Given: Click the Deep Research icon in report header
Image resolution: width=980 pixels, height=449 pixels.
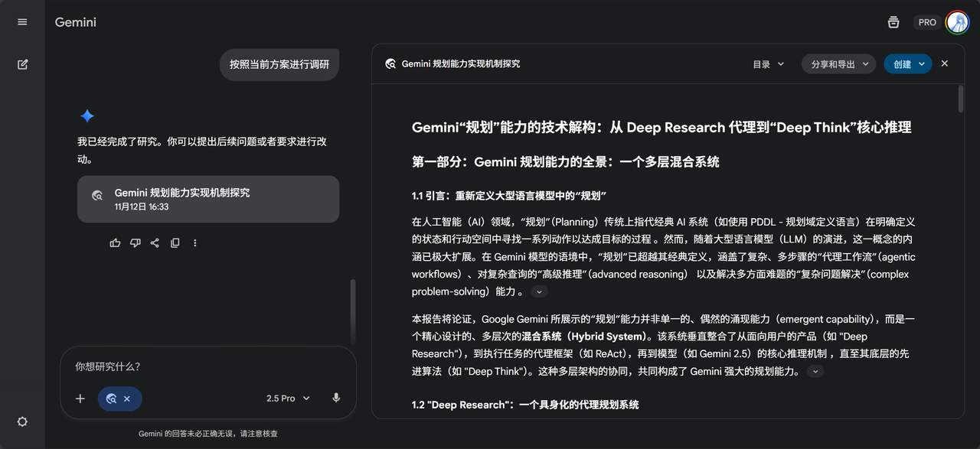Looking at the screenshot, I should pos(390,64).
